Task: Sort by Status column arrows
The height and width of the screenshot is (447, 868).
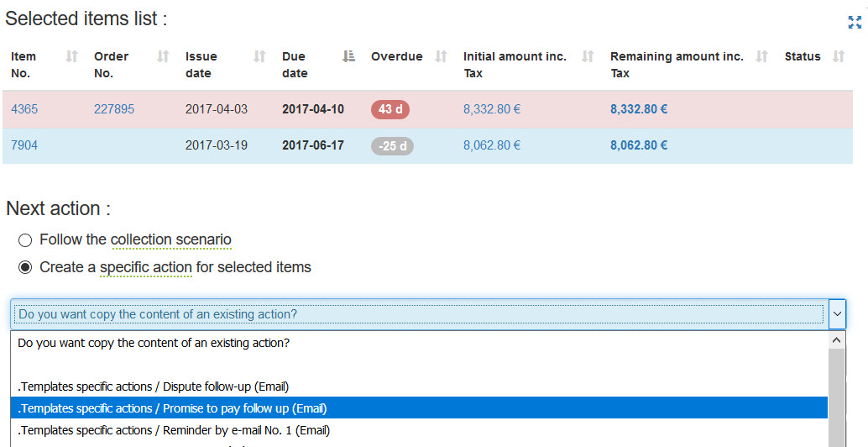Action: 838,57
